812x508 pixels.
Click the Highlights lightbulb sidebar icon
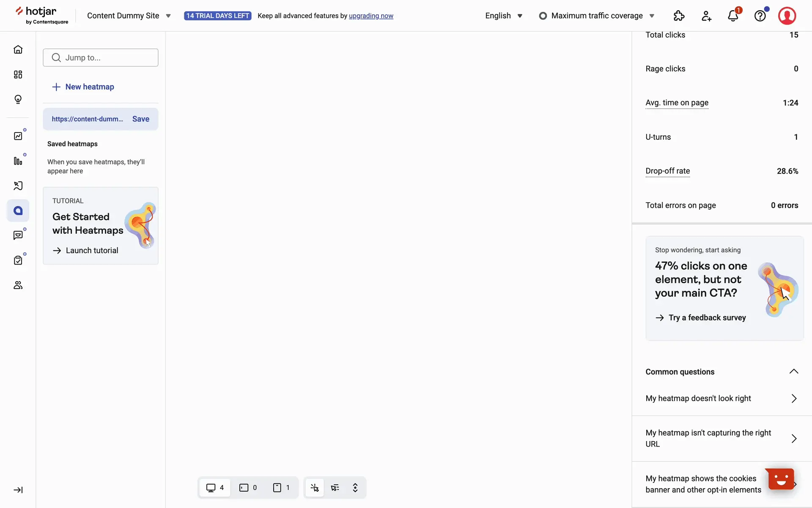pos(18,99)
